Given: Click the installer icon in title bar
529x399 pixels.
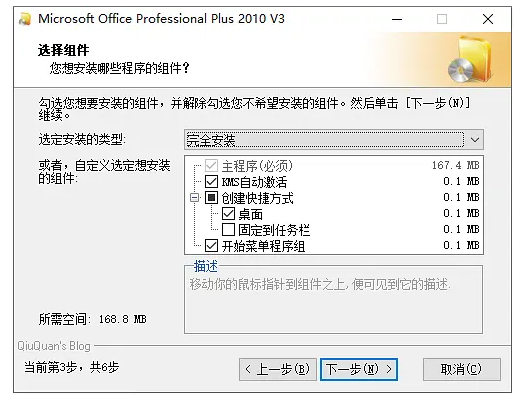Looking at the screenshot, I should click(x=25, y=19).
